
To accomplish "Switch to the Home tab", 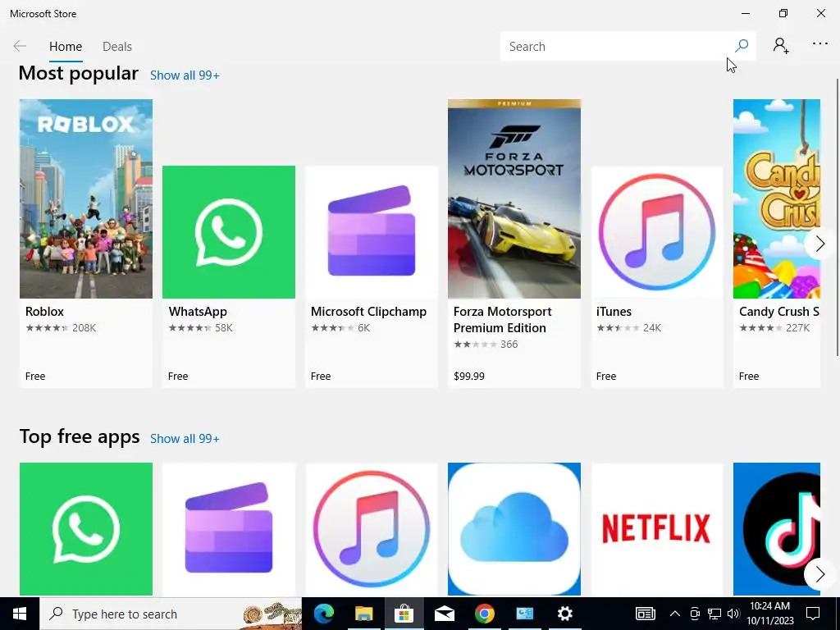I will [x=66, y=47].
